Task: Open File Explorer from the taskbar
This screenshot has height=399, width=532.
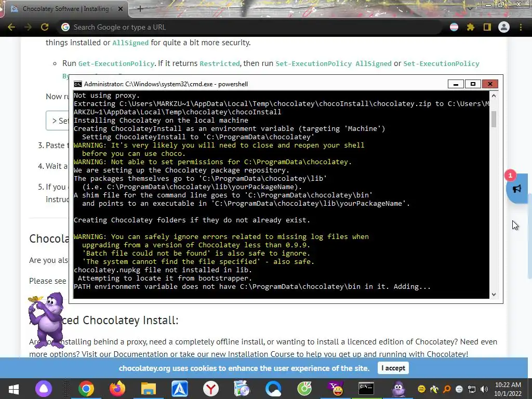Action: pyautogui.click(x=148, y=389)
